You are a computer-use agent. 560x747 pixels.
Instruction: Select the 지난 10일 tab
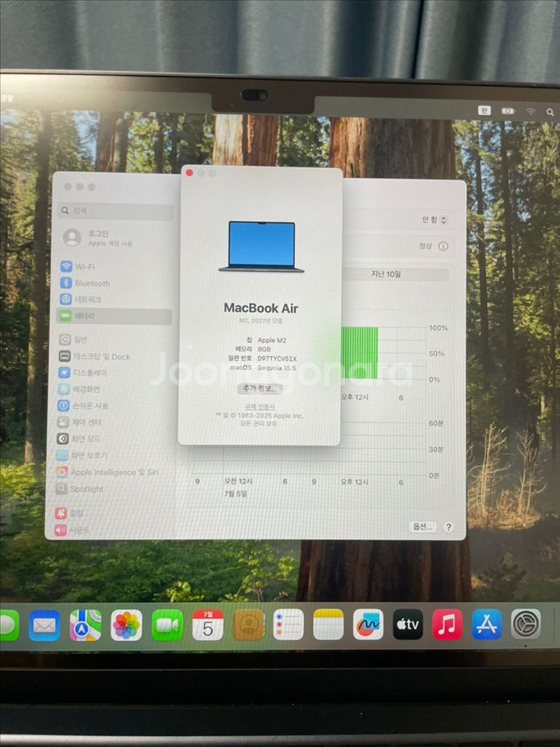coord(386,274)
